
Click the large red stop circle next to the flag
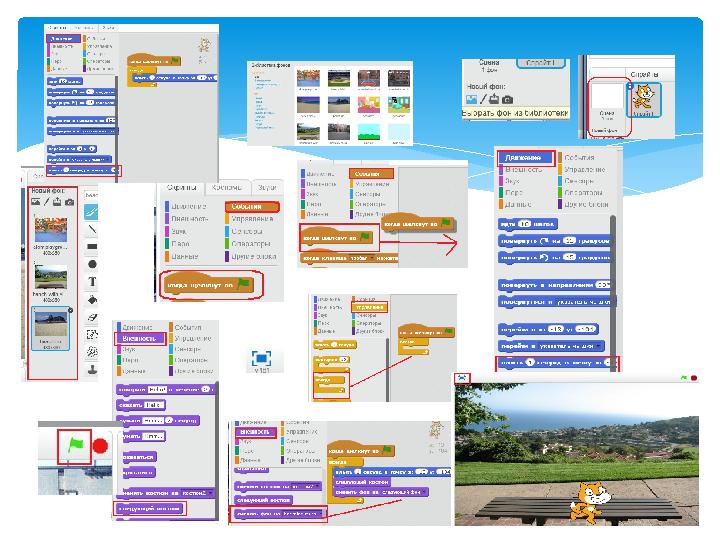(x=100, y=446)
